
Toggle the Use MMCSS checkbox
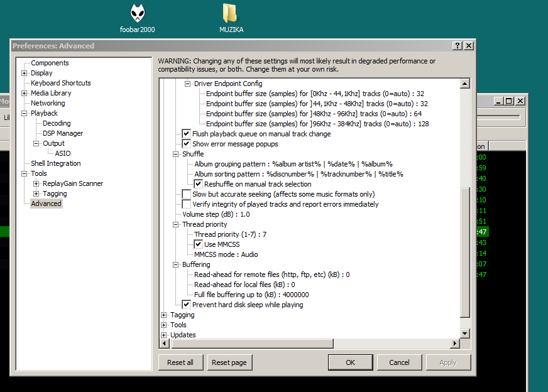(x=199, y=244)
